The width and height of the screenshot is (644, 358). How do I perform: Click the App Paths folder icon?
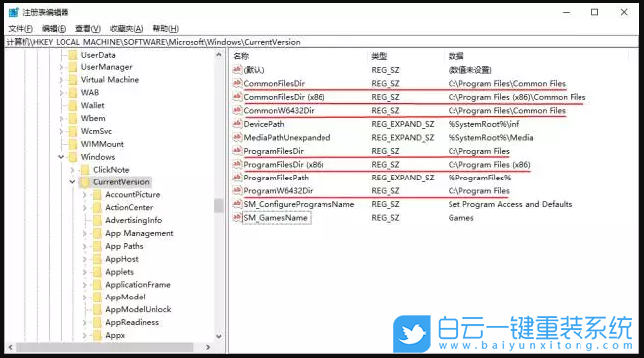point(97,246)
